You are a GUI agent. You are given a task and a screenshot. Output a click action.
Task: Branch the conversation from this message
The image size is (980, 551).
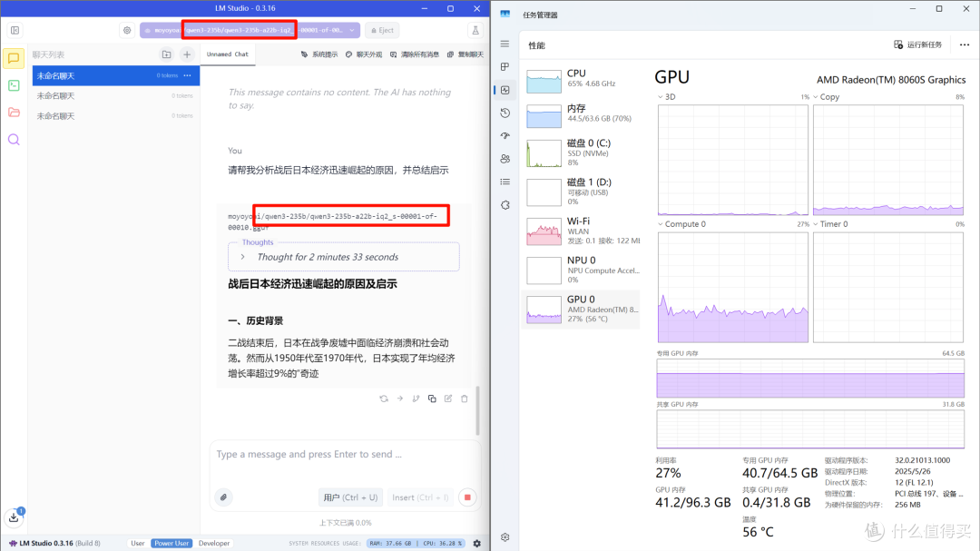click(x=416, y=398)
